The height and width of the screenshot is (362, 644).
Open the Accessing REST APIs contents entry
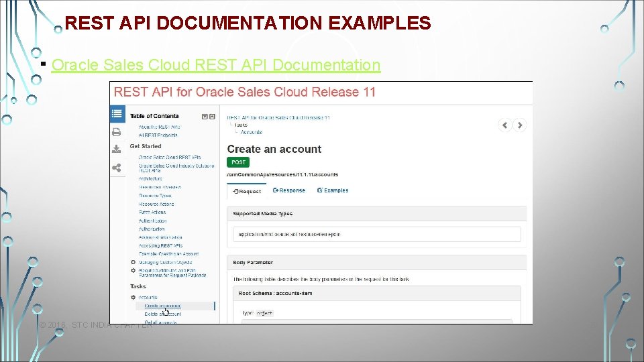(x=160, y=245)
